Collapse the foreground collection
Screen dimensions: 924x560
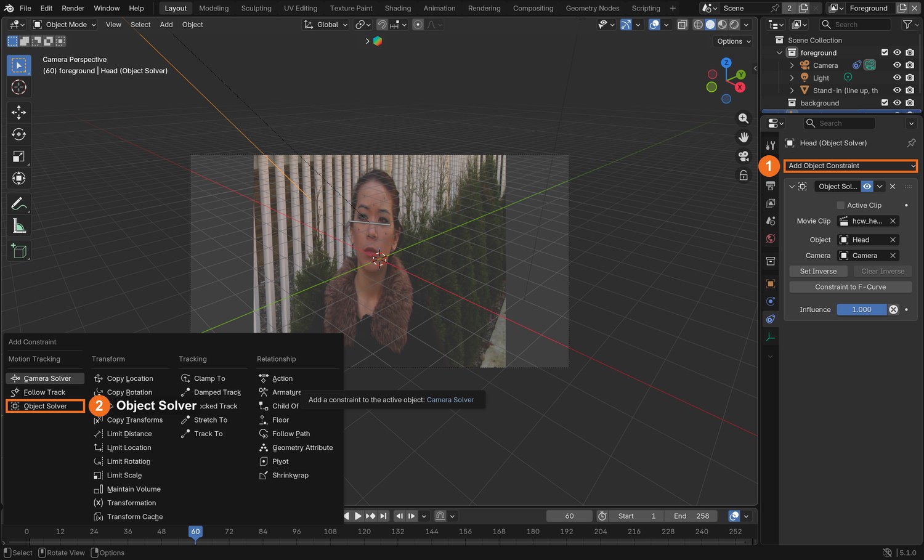[x=779, y=52]
